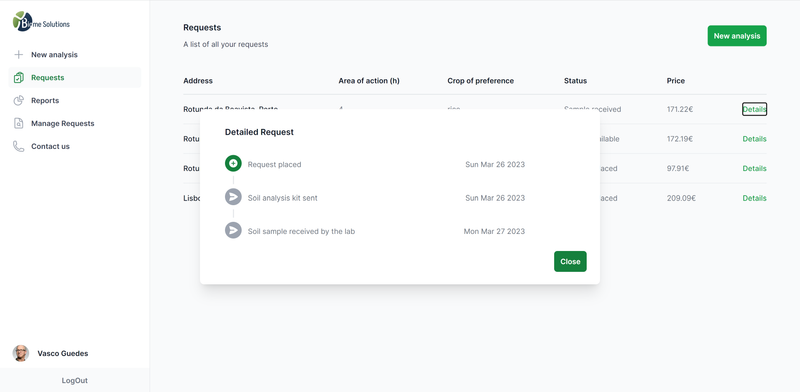Click the Soil analysis kit sent label
The height and width of the screenshot is (392, 800).
[x=283, y=198]
